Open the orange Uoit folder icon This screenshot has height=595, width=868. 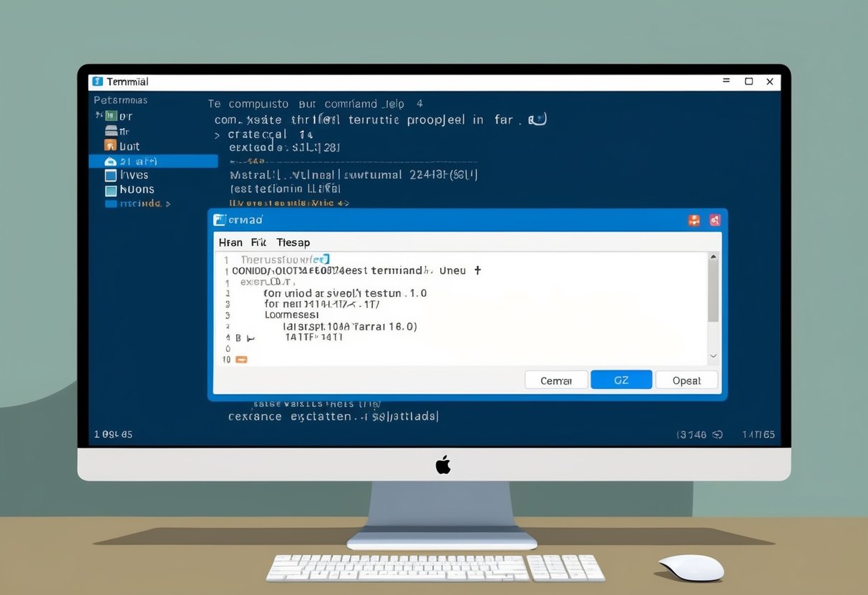(111, 146)
